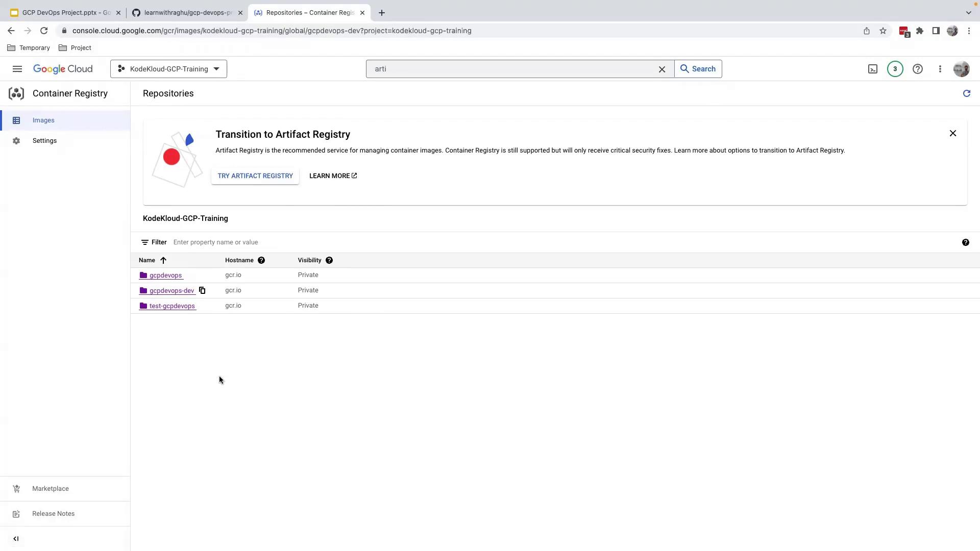Clear the search box text
This screenshot has width=980, height=551.
[662, 69]
